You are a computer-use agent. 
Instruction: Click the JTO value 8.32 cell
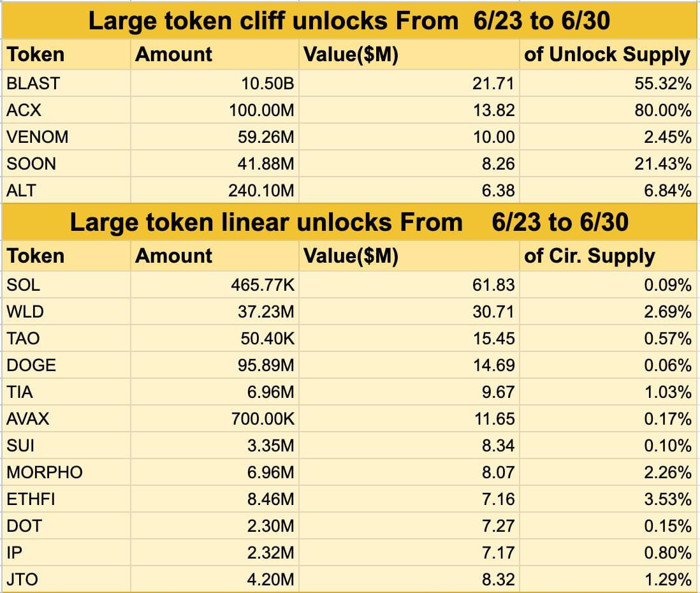409,579
